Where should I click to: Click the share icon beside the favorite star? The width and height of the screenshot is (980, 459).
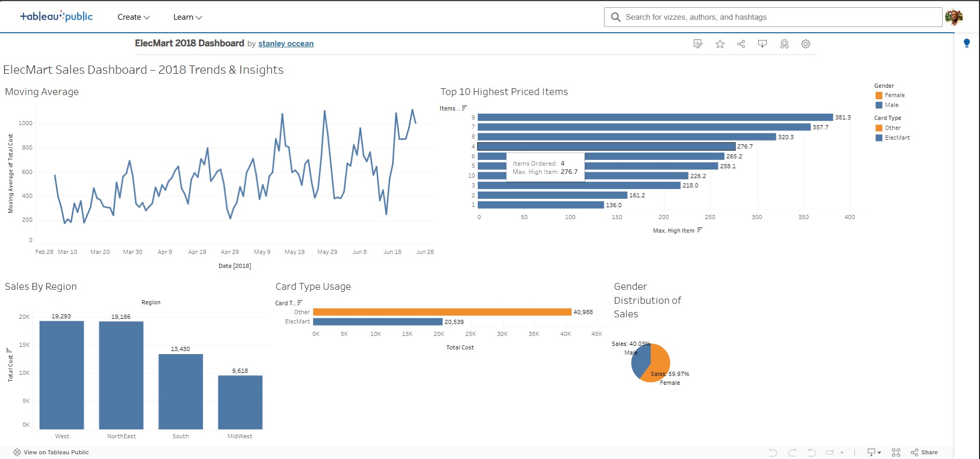pyautogui.click(x=741, y=44)
